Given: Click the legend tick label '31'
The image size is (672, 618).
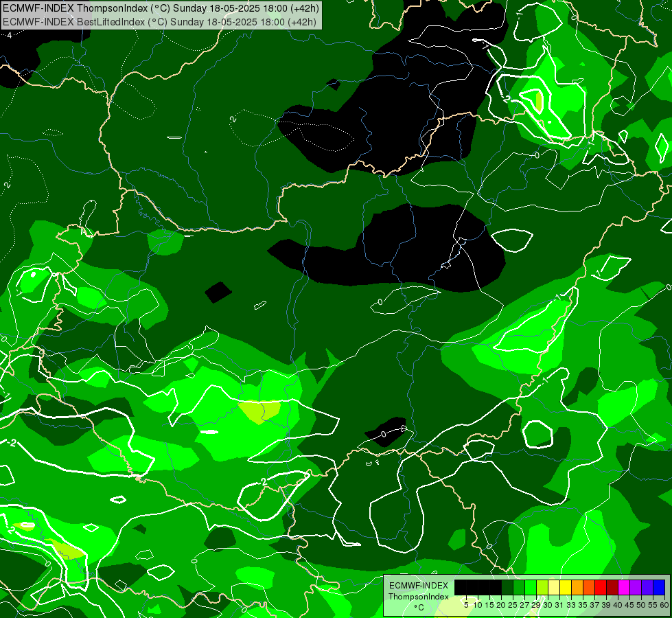Looking at the screenshot, I should [x=559, y=605].
